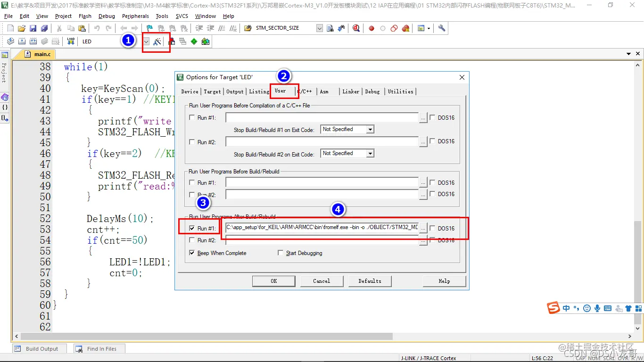Click the Rebuild all target files icon

33,41
